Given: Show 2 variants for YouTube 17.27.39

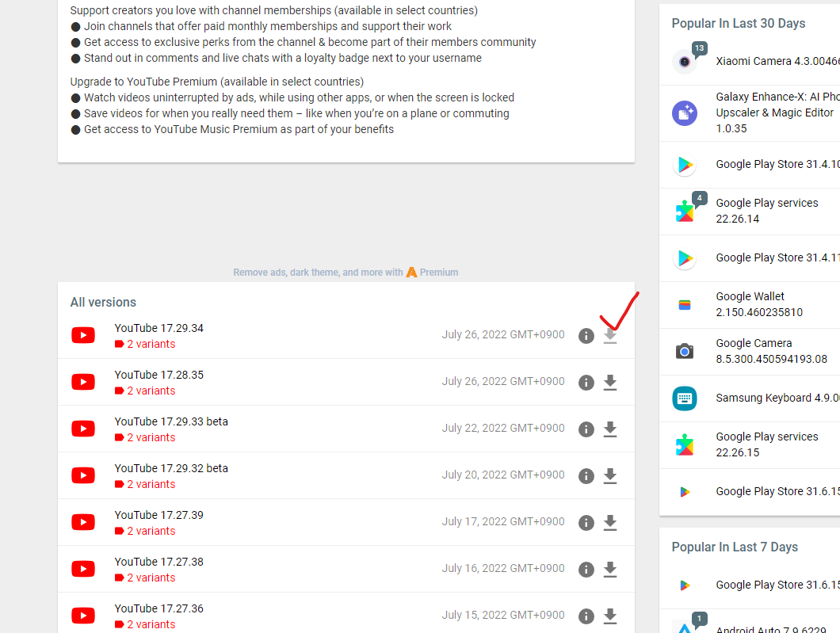Looking at the screenshot, I should (x=145, y=531).
